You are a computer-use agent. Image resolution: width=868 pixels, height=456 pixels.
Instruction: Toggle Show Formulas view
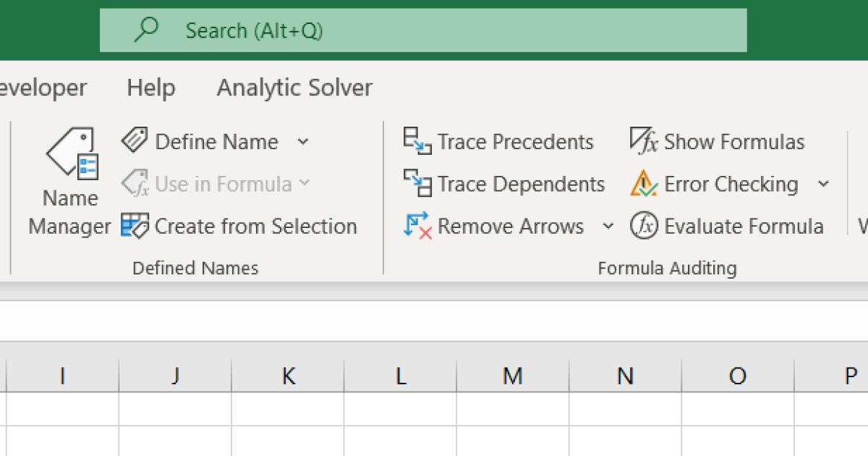(x=716, y=141)
